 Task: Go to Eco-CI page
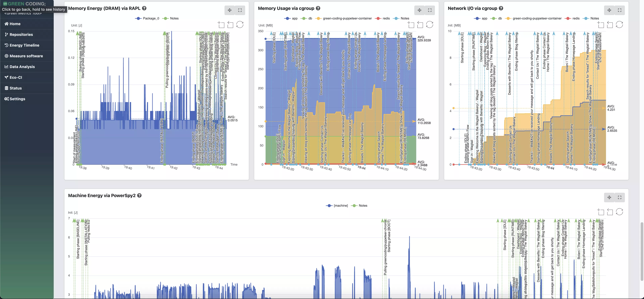[16, 77]
